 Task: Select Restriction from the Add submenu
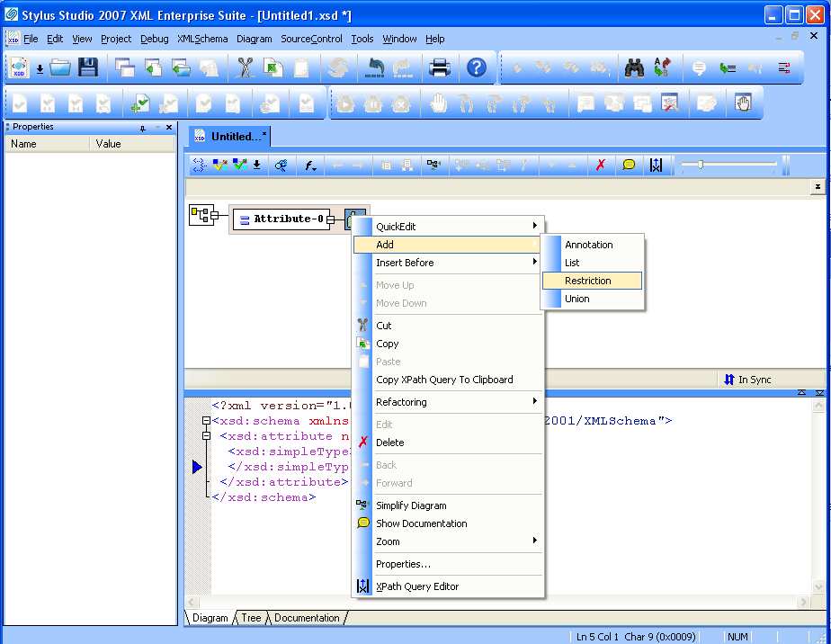pyautogui.click(x=588, y=281)
